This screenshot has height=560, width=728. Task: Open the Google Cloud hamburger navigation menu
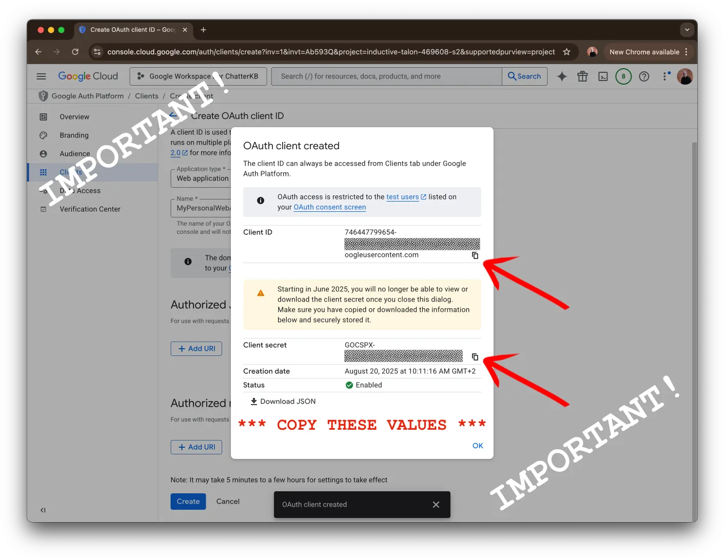click(42, 76)
